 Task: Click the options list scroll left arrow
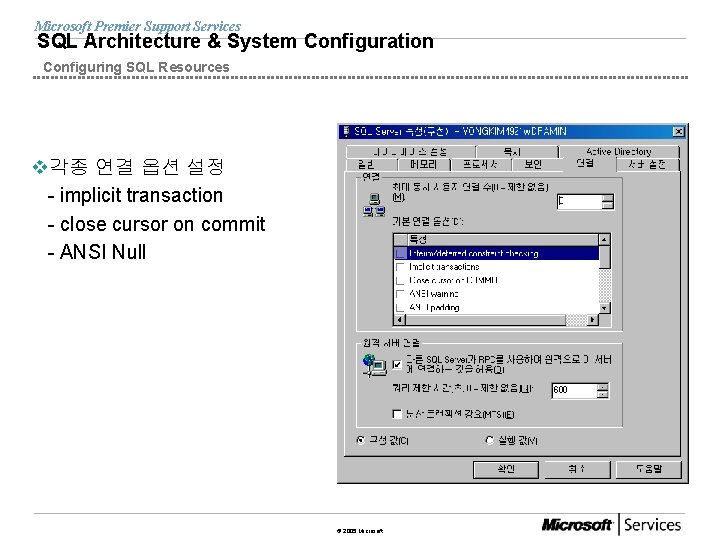[399, 320]
